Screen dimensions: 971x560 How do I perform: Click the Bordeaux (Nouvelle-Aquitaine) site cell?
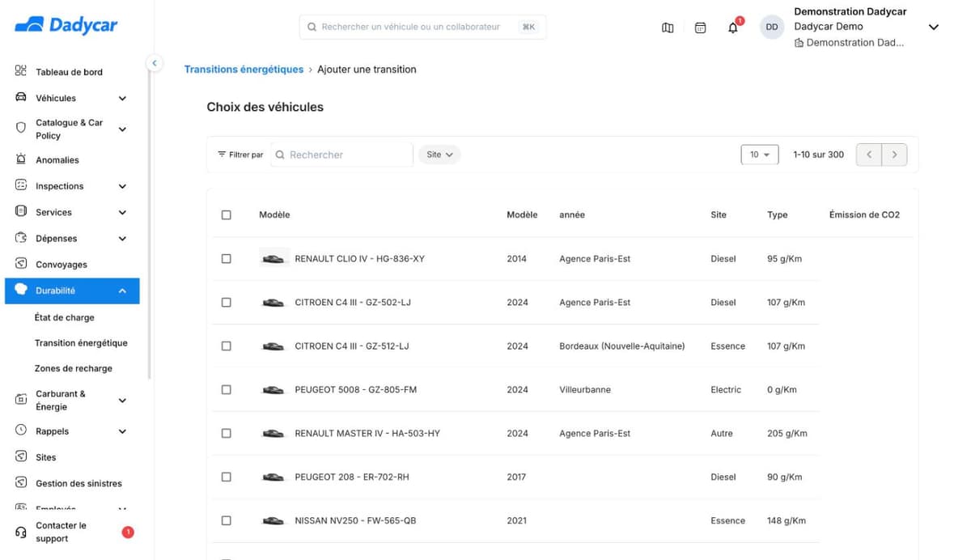[x=621, y=346]
